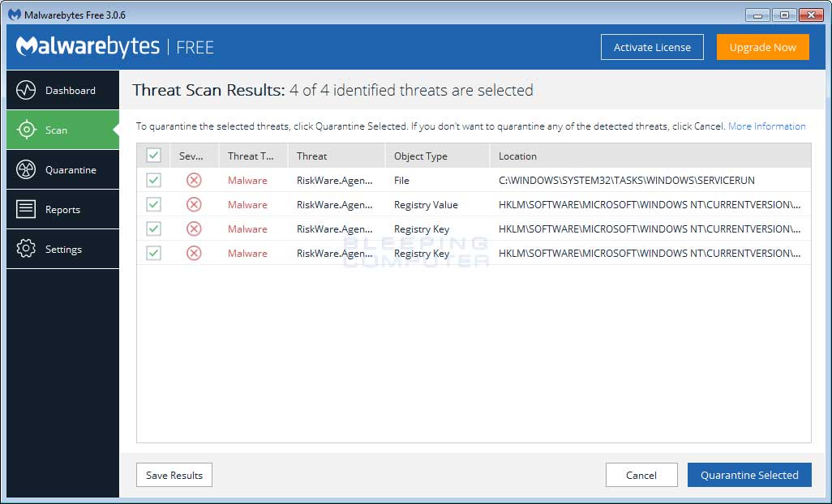The width and height of the screenshot is (832, 504).
Task: Click the Settings gear icon in sidebar
Action: [x=26, y=249]
